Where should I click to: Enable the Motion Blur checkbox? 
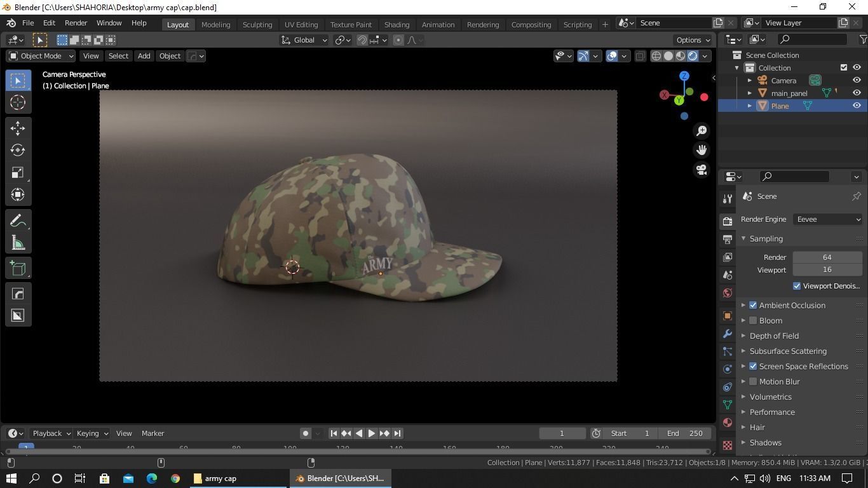(753, 382)
